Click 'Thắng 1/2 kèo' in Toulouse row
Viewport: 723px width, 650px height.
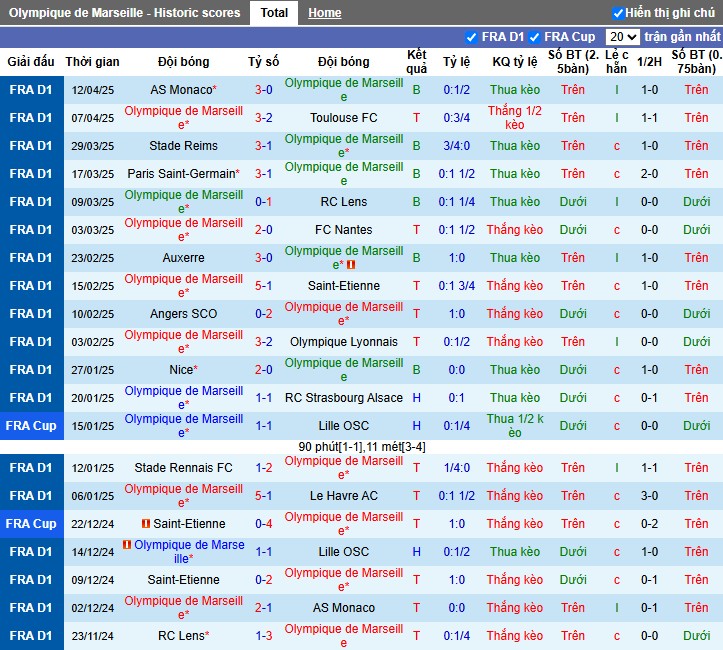pyautogui.click(x=515, y=118)
